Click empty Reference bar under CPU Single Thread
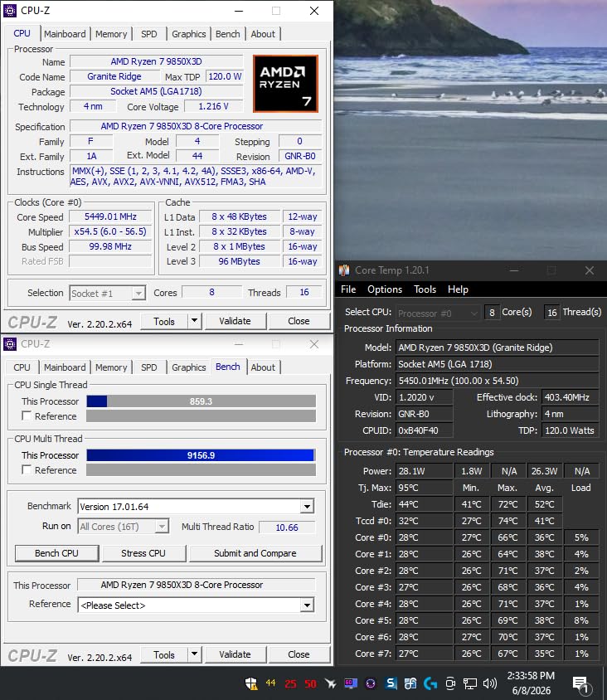This screenshot has height=700, width=607. pyautogui.click(x=201, y=416)
